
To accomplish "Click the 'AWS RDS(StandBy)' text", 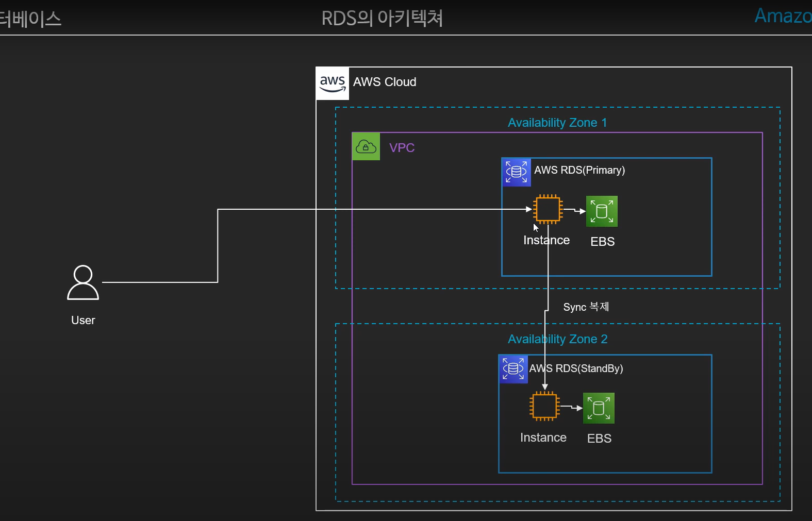I will click(576, 368).
